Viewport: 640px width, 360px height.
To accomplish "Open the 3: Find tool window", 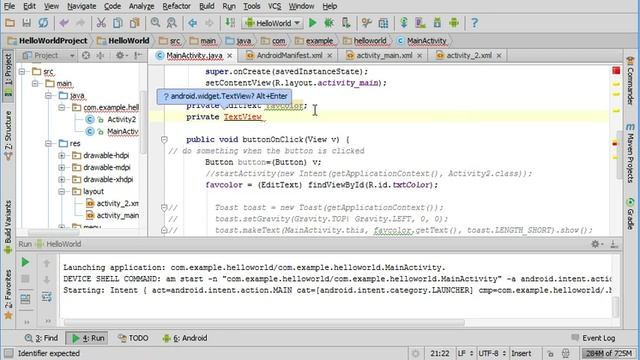I will (41, 338).
